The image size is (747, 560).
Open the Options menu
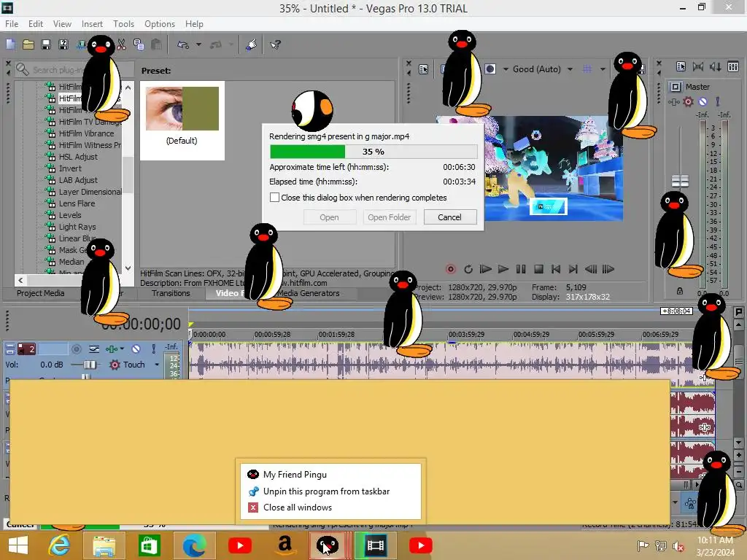click(x=160, y=24)
